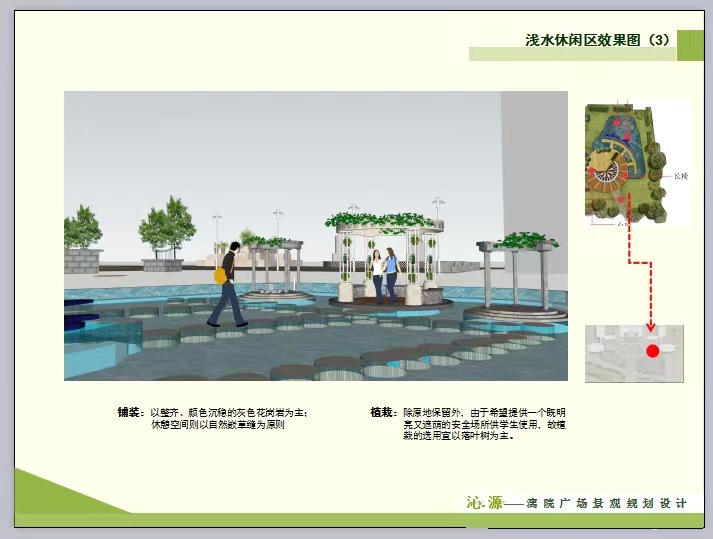Click the light green bar under title
Image resolution: width=713 pixels, height=539 pixels.
click(x=572, y=55)
